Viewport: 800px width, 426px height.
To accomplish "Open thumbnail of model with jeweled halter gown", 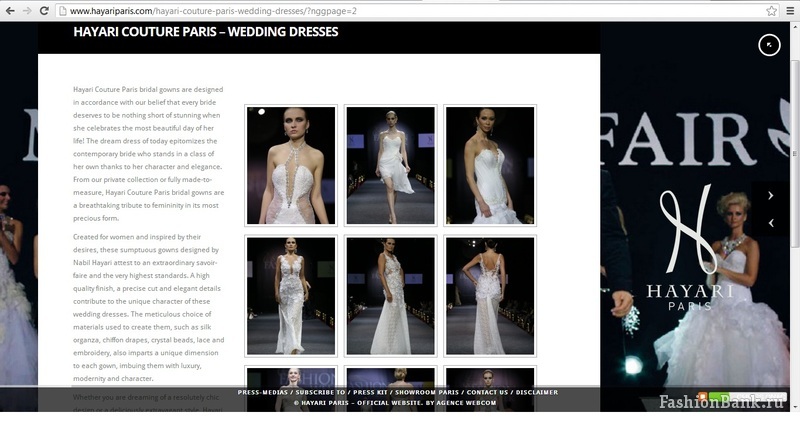I will click(x=291, y=165).
